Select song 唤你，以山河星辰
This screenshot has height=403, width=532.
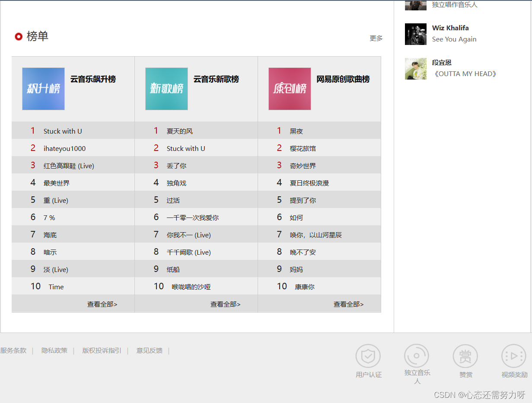pos(316,235)
